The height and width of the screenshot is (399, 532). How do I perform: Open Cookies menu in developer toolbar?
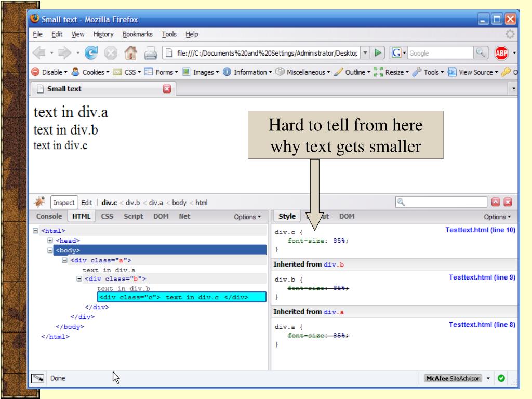[90, 72]
